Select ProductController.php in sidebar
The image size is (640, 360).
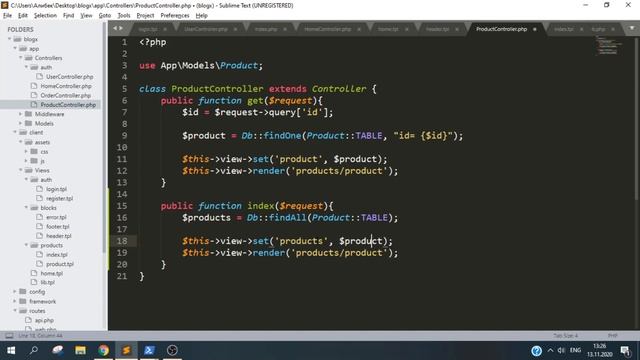pyautogui.click(x=68, y=105)
